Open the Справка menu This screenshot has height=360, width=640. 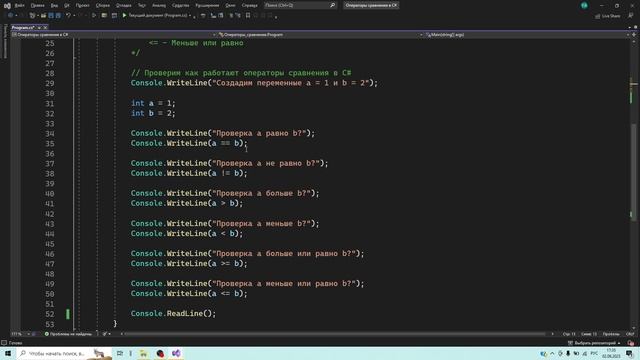pos(249,5)
